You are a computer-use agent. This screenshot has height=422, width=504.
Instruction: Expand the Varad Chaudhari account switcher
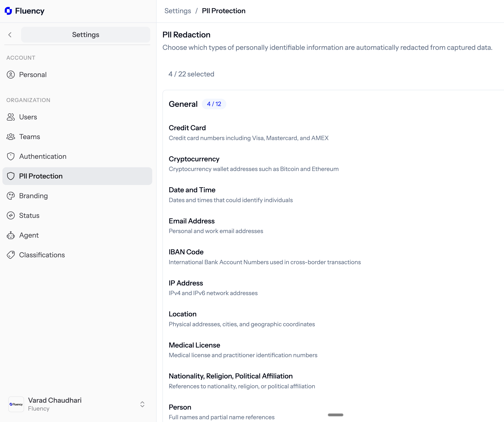[x=142, y=404]
